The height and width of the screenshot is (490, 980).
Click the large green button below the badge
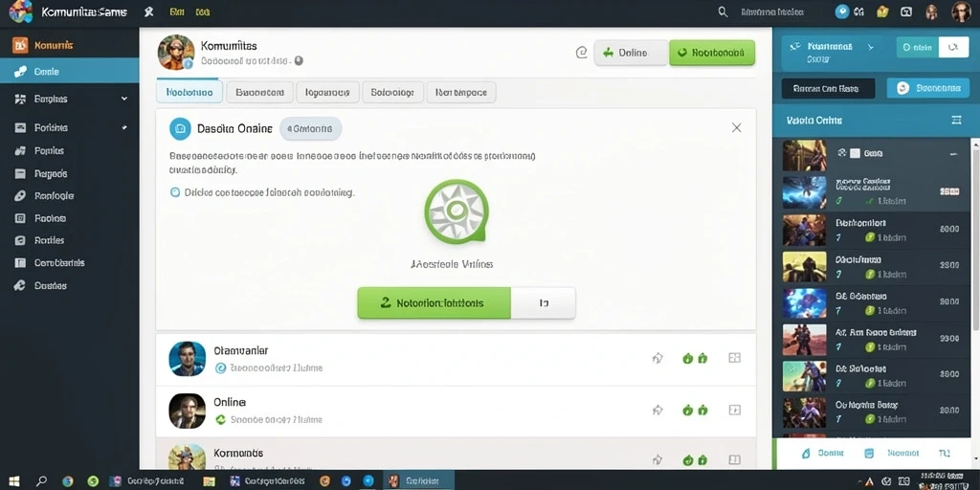click(x=434, y=303)
